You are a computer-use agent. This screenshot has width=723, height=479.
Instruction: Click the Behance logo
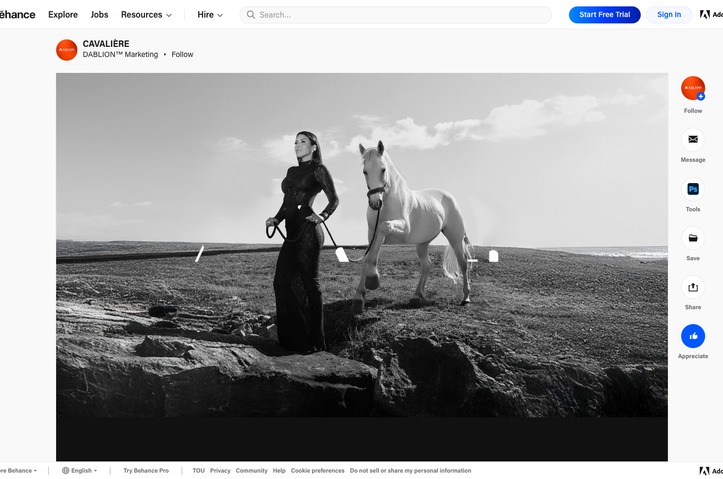tap(18, 15)
